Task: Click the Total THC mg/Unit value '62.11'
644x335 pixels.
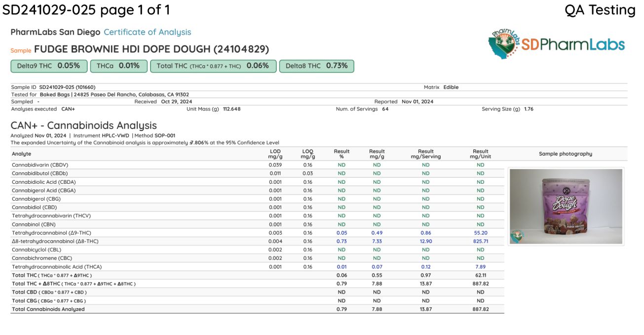Action: (x=480, y=275)
